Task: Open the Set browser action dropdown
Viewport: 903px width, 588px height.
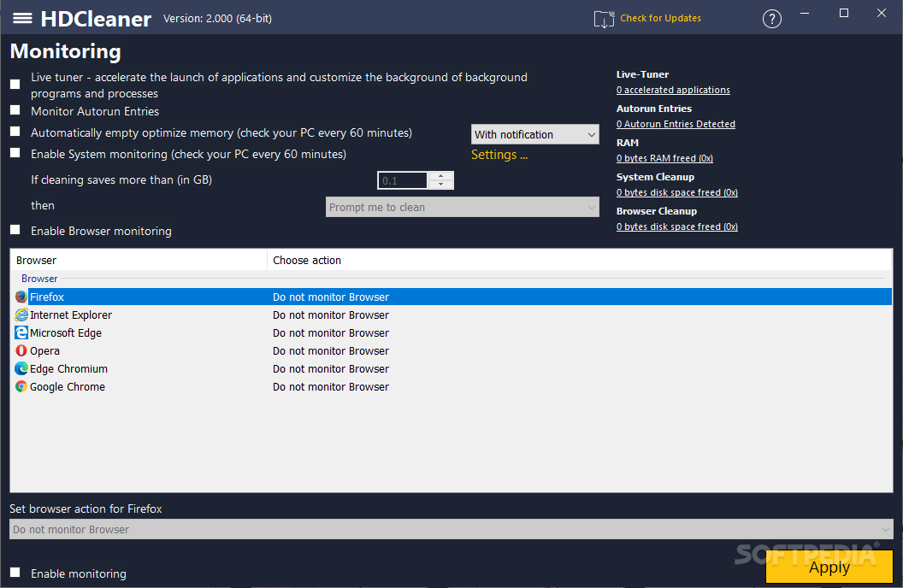Action: point(451,529)
